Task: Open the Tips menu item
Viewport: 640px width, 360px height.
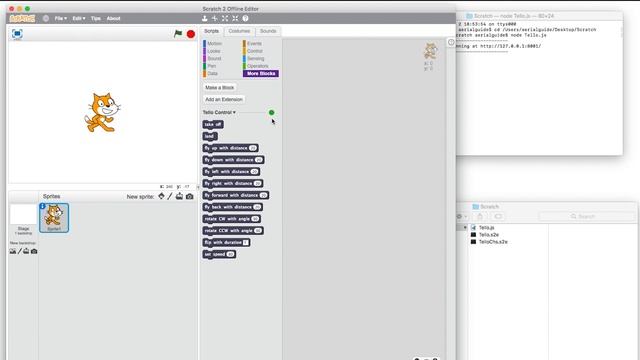Action: [96, 18]
